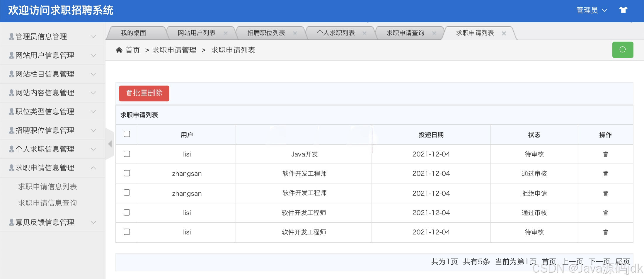Open the 管理员 dropdown in header

(x=592, y=10)
